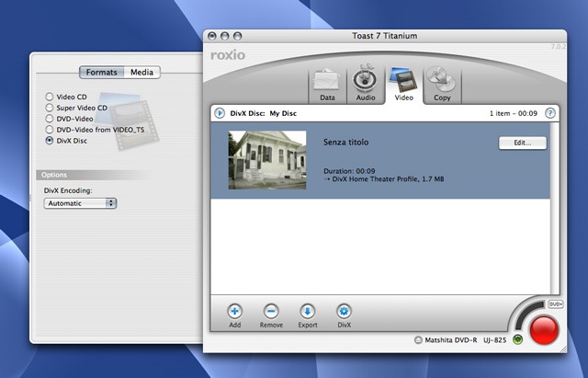This screenshot has height=378, width=588.
Task: Click the Options section header
Action: click(x=90, y=175)
